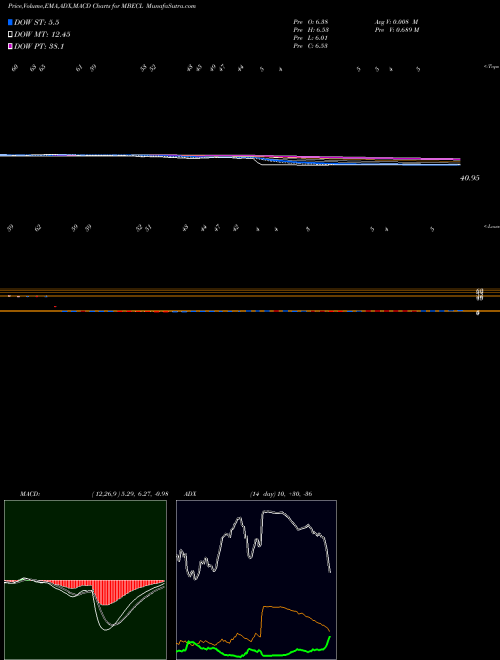Screen dimensions: 500x660
Task: Click the ADX chart panel
Action: [256, 580]
